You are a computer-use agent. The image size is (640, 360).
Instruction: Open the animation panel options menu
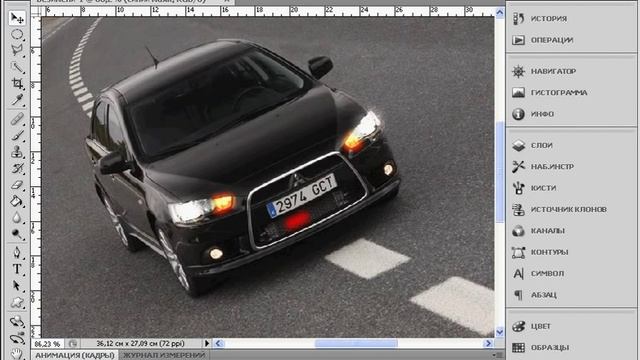pos(498,355)
